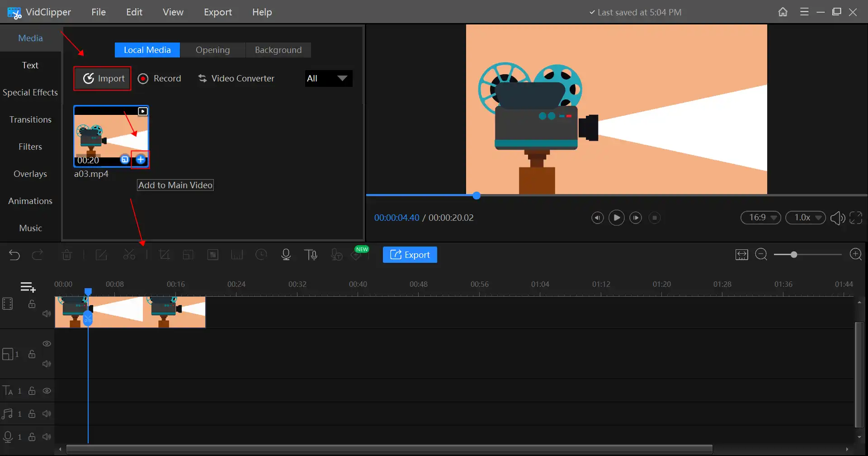Open the Export menu in menu bar
Image resolution: width=868 pixels, height=456 pixels.
click(217, 12)
